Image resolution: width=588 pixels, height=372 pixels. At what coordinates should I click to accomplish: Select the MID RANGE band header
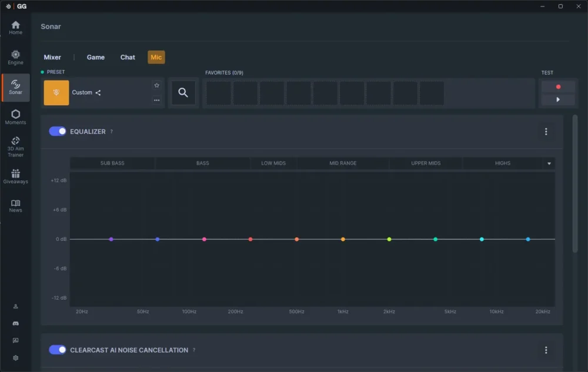pos(343,163)
